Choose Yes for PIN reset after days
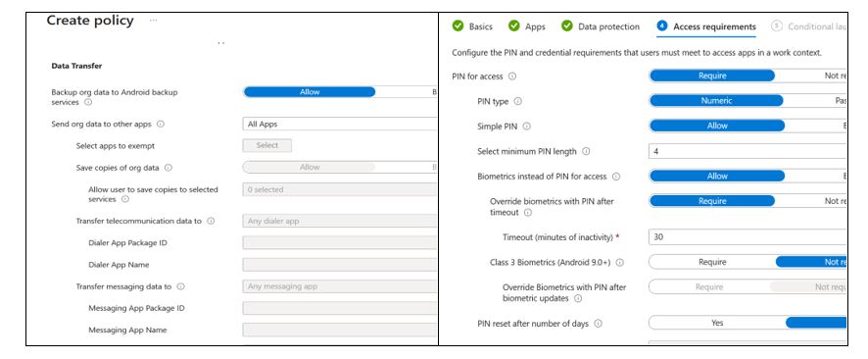868x359 pixels. pos(717,323)
